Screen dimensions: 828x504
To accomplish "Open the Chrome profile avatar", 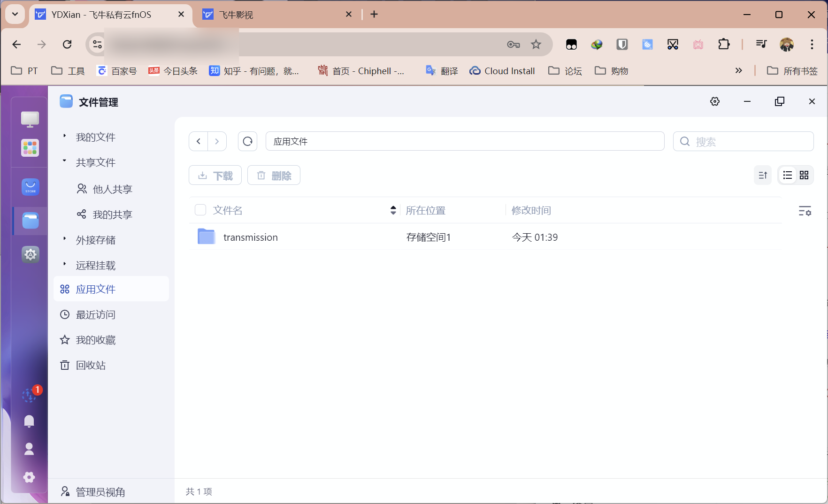I will 787,44.
